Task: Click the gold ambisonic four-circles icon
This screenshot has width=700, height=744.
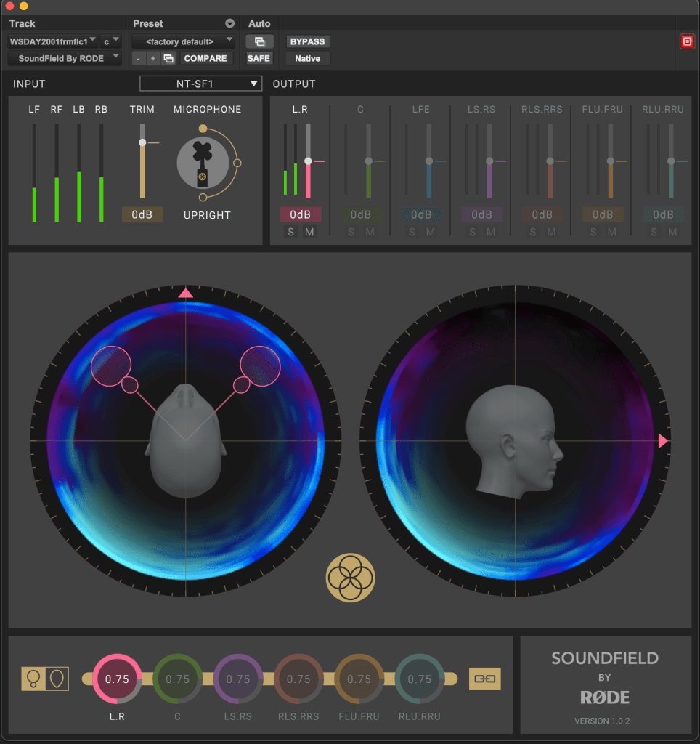Action: (350, 578)
